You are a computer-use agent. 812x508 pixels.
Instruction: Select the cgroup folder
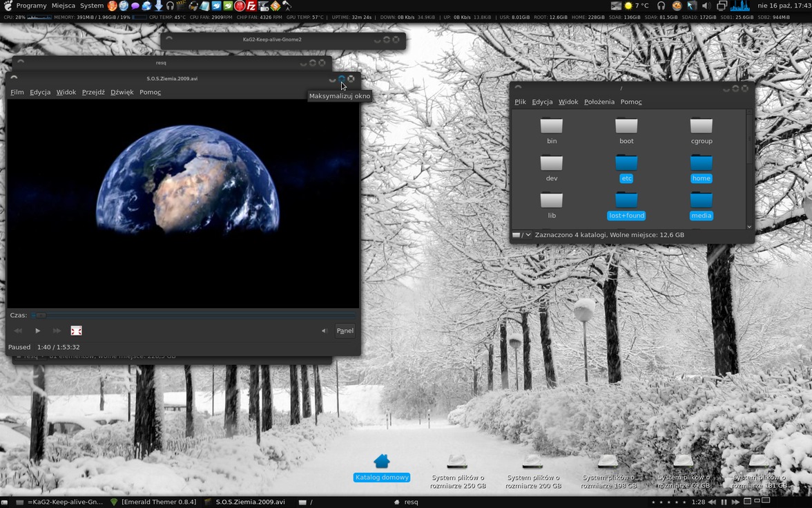tap(702, 131)
